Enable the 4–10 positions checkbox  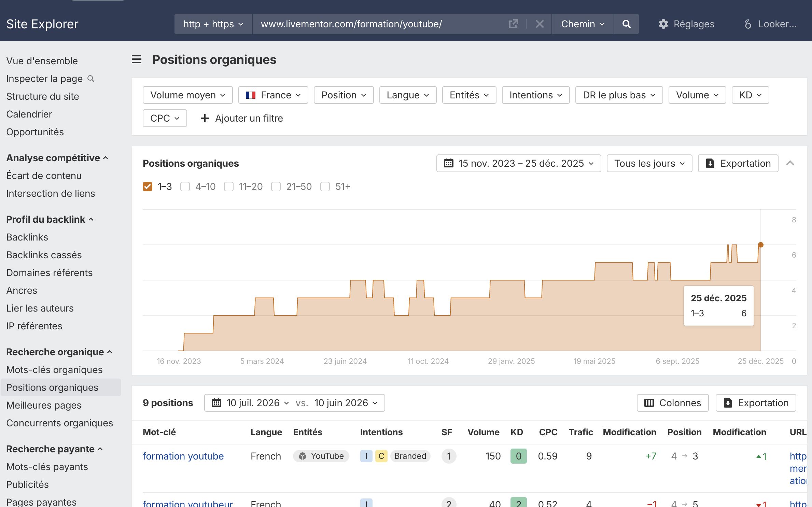tap(185, 187)
